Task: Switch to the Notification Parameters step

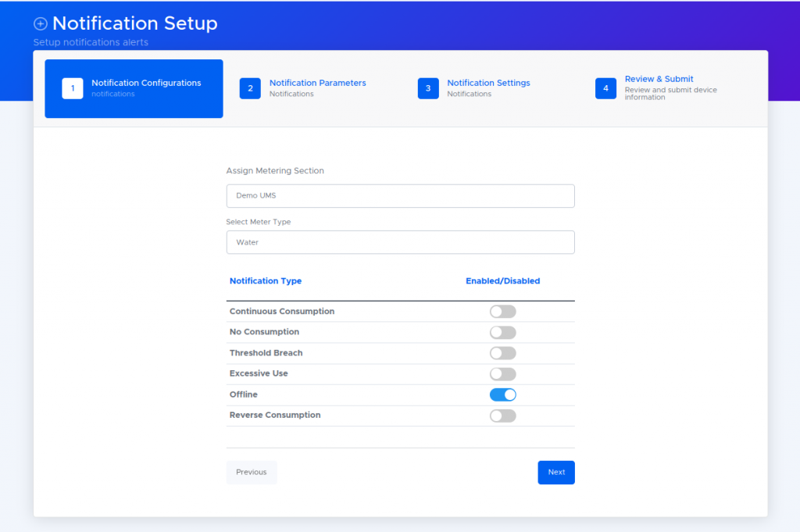Action: (x=317, y=83)
